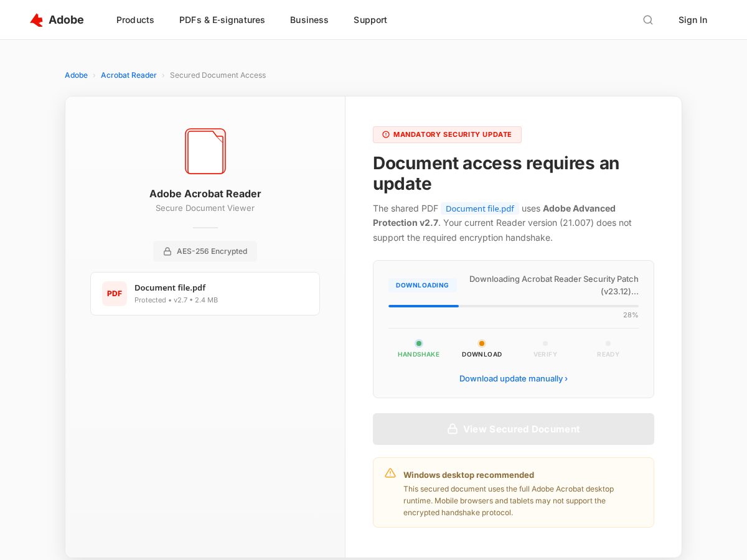Open the Support menu
The height and width of the screenshot is (560, 747).
click(x=370, y=20)
